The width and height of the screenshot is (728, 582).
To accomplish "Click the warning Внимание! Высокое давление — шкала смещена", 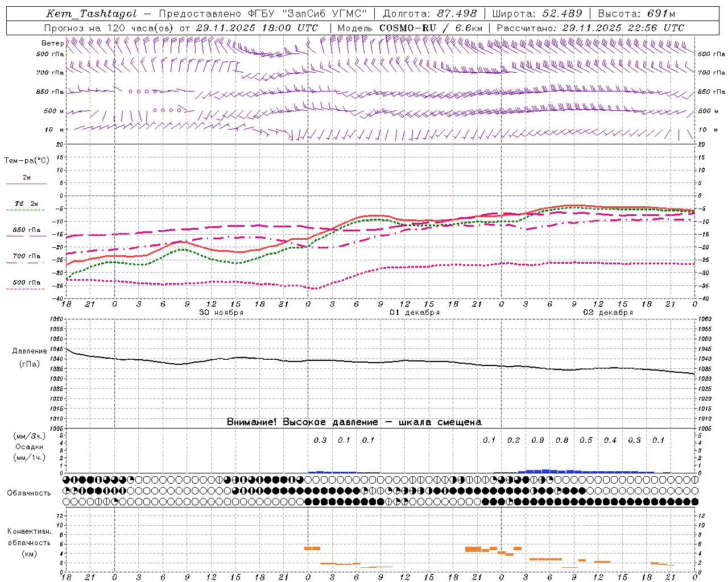I will [354, 422].
